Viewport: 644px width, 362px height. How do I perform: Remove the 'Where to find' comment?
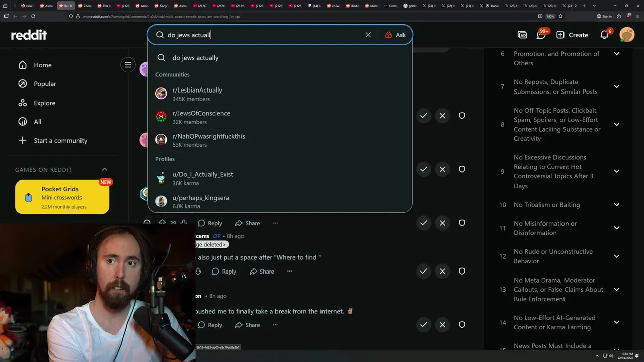click(442, 271)
